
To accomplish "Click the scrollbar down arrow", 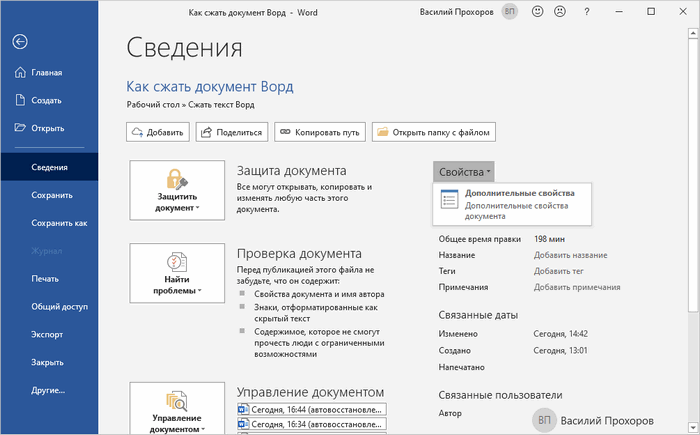I will [693, 426].
